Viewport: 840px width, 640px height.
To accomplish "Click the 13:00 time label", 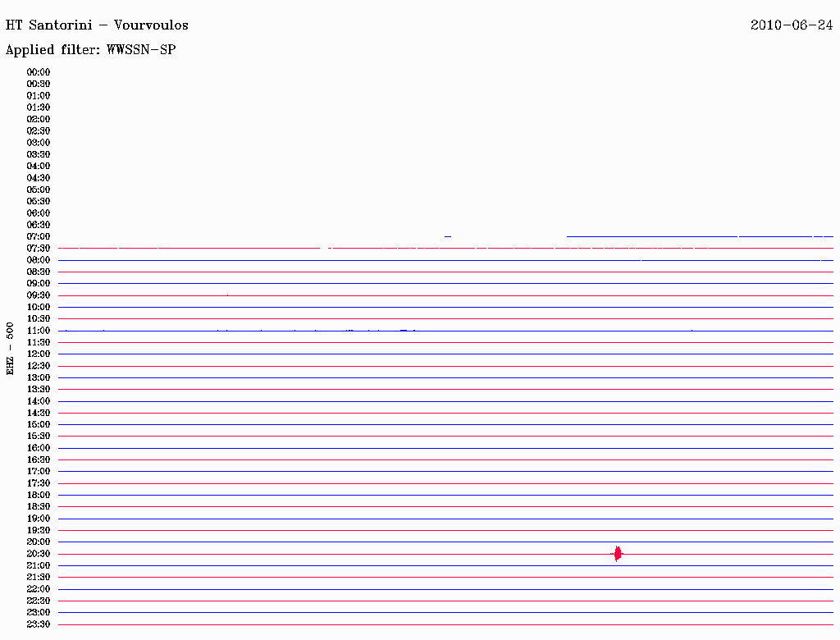I will click(x=39, y=377).
